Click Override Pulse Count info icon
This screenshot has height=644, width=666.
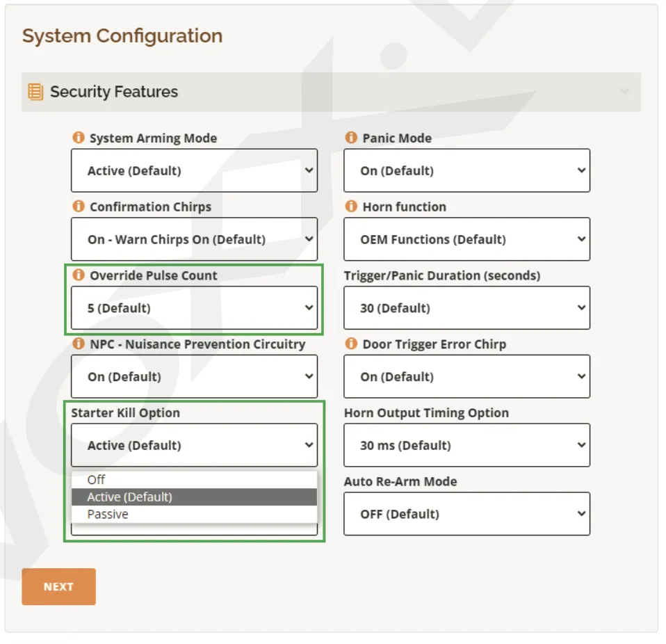(79, 275)
